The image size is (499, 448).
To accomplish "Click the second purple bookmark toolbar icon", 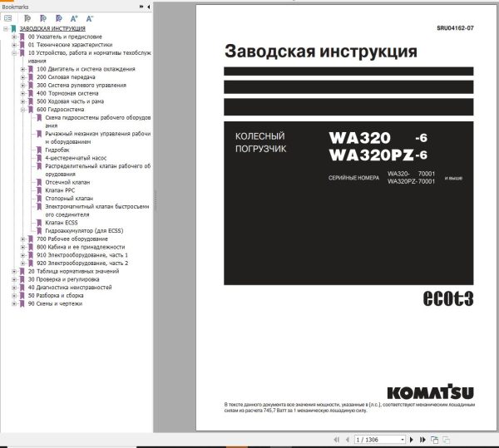I will click(x=43, y=18).
